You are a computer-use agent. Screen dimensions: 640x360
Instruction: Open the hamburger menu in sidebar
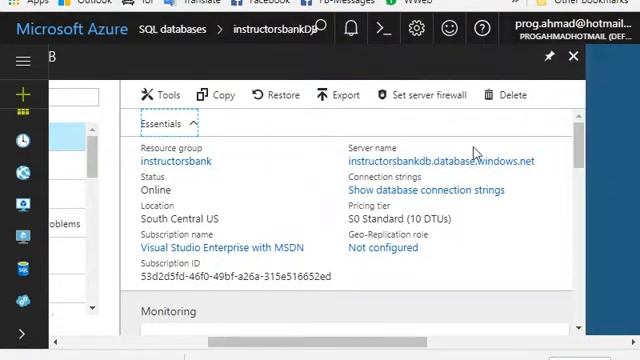tap(23, 61)
